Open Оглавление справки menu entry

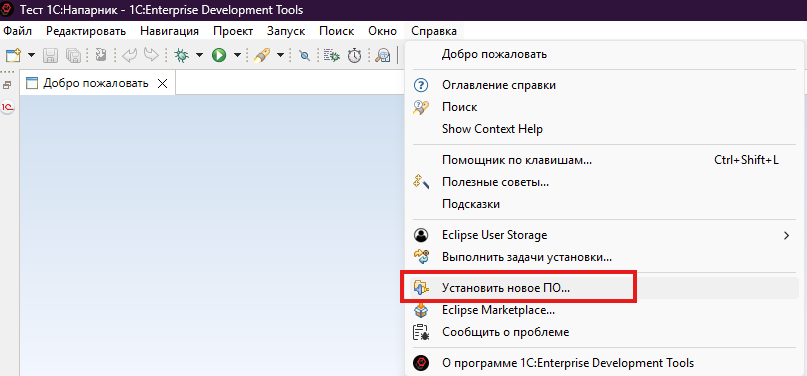pos(603,85)
